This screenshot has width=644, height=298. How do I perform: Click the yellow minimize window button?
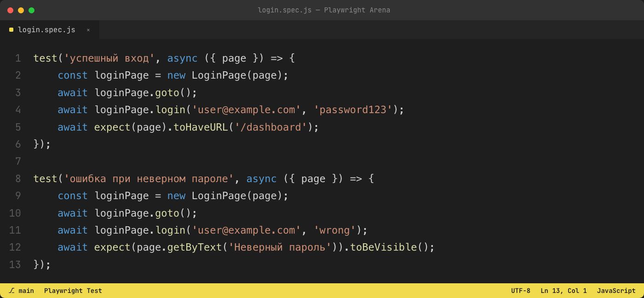coord(21,10)
